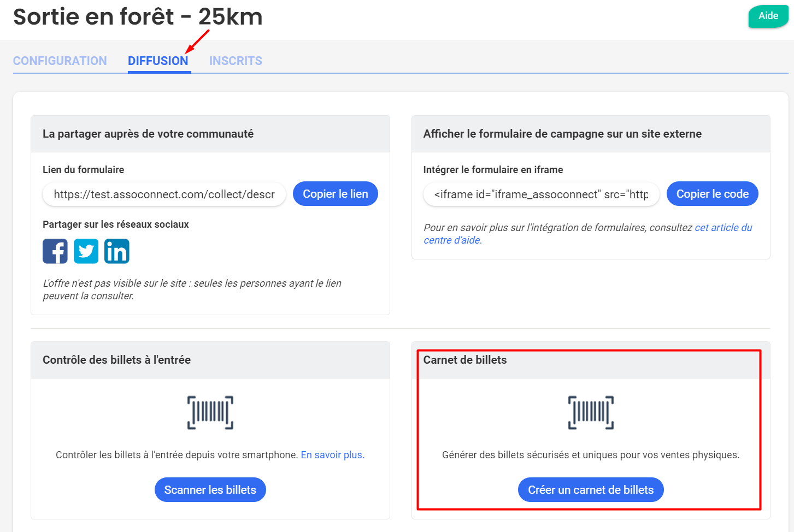Open the En savoir plus link
The height and width of the screenshot is (532, 794).
point(332,455)
